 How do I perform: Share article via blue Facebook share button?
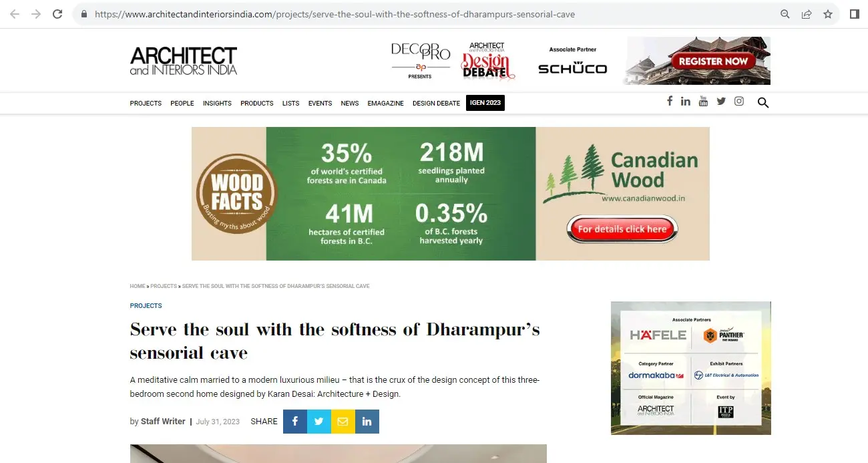(295, 422)
